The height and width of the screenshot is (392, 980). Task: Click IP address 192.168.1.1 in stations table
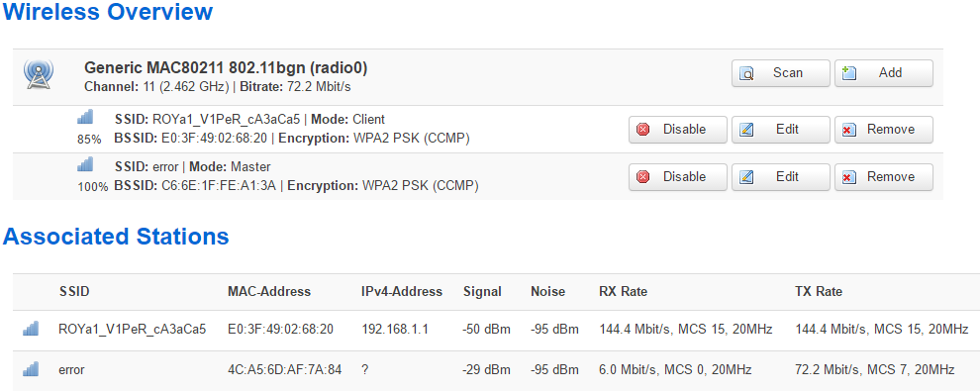tap(394, 329)
